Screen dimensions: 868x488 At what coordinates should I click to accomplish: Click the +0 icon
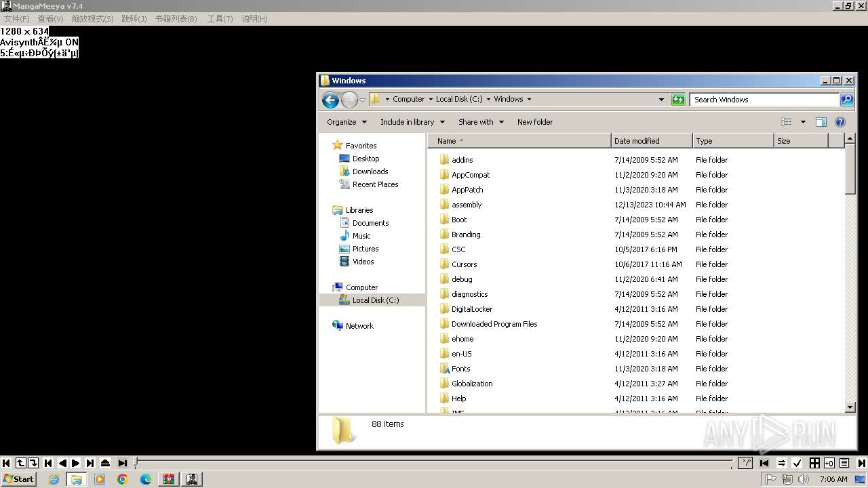[829, 463]
